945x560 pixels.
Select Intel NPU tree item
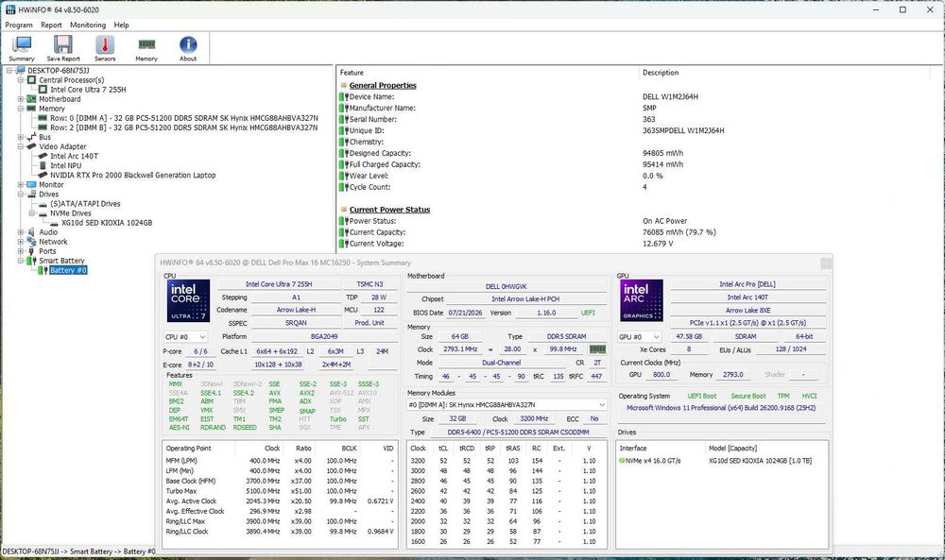(66, 165)
